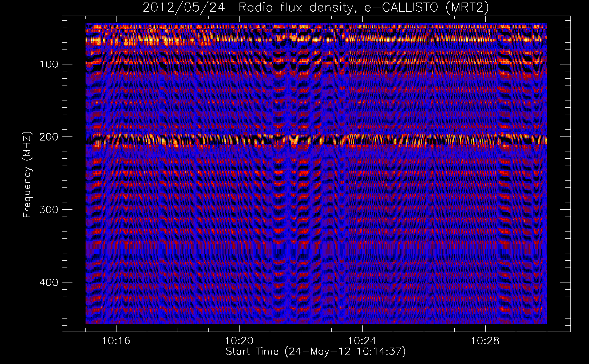Click the 'Start Time (24-May-12 10:14:37)' axis label

(315, 352)
